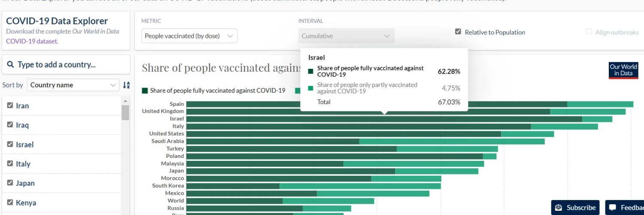The width and height of the screenshot is (644, 215).
Task: Open the Metric dropdown
Action: point(189,36)
